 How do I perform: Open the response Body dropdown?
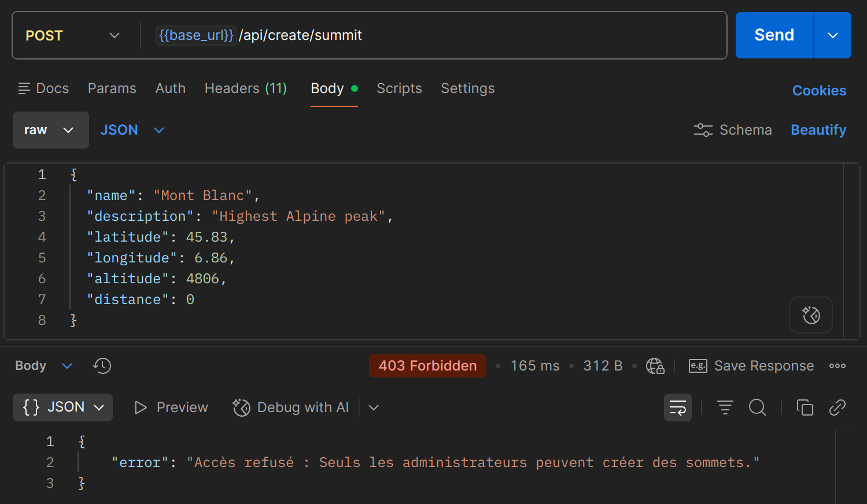pyautogui.click(x=43, y=366)
